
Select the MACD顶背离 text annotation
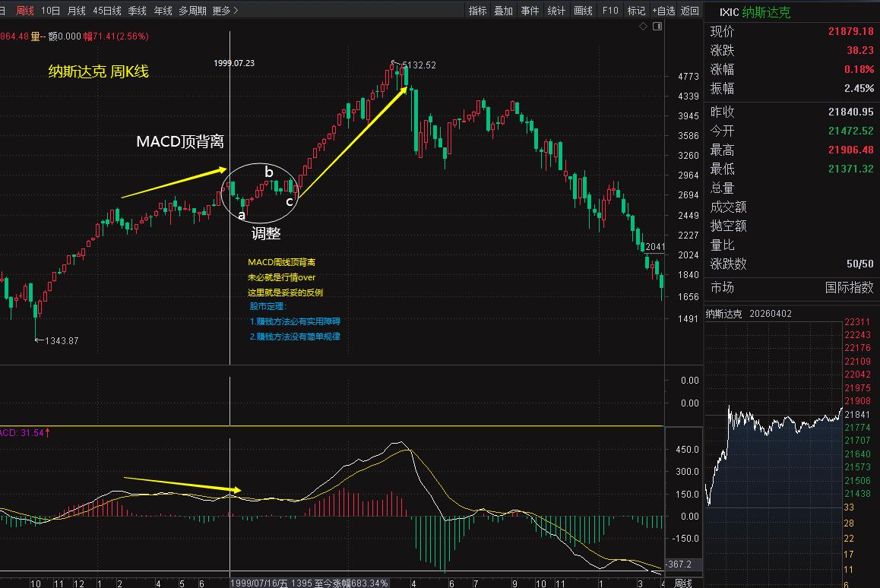[180, 141]
